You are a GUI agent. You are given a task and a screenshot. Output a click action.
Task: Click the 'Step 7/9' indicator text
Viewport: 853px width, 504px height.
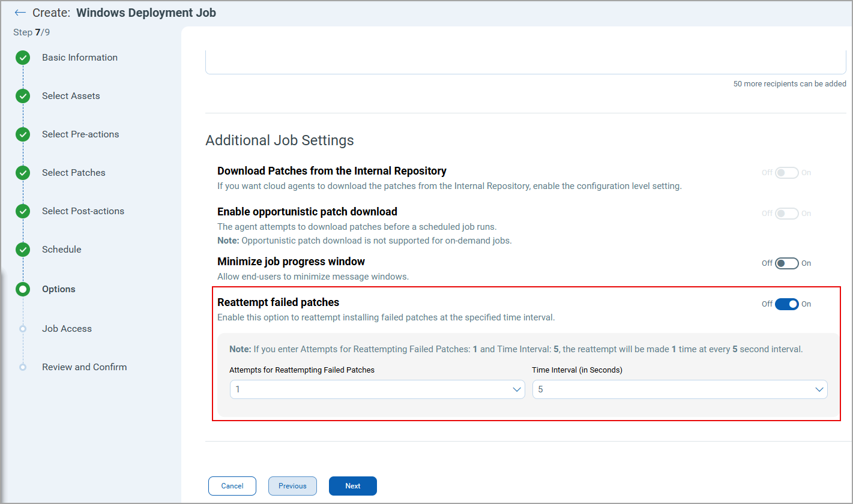[32, 32]
